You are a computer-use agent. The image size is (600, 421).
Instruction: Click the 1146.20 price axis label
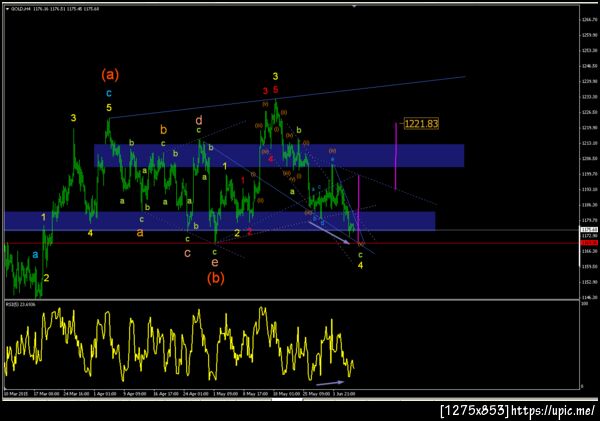pyautogui.click(x=590, y=297)
